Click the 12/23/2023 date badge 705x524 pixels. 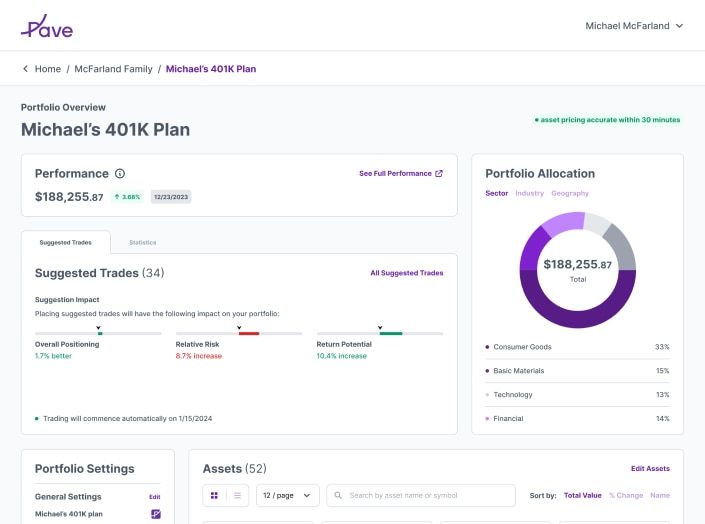pyautogui.click(x=171, y=197)
